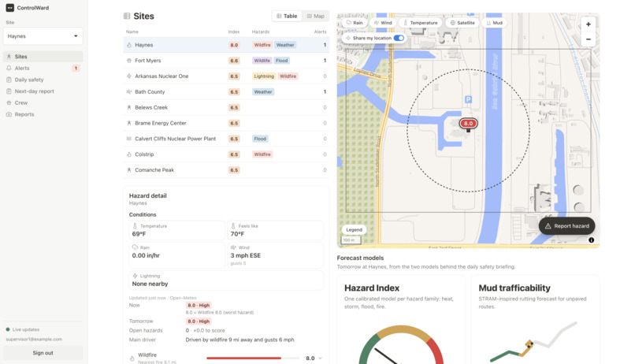Switch to Table view
Screen dimensions: 635x364
coord(287,17)
